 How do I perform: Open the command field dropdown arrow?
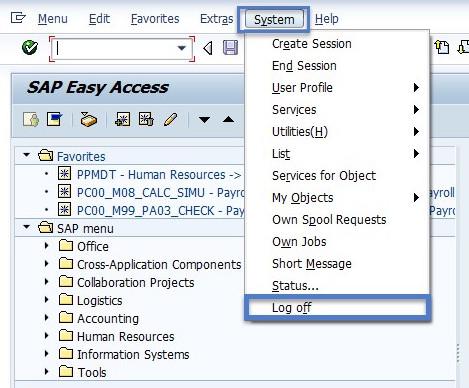coord(182,48)
